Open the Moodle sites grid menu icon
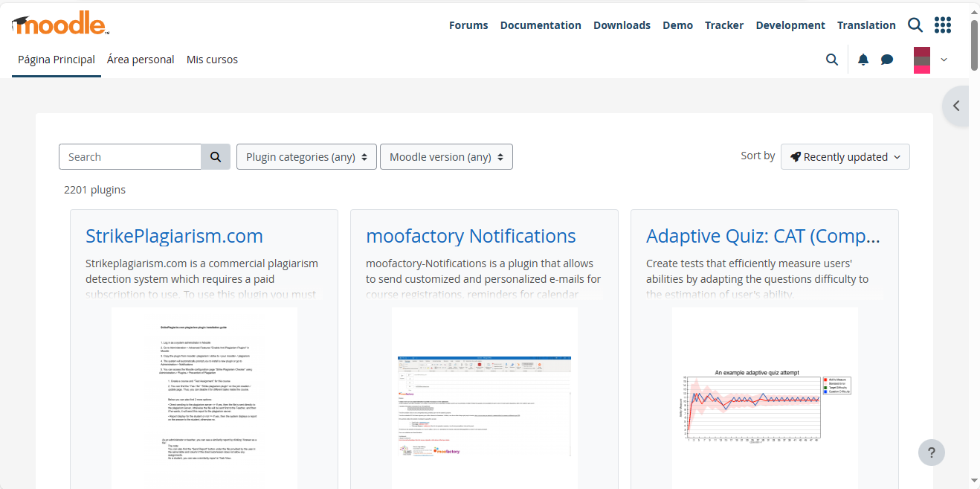 tap(943, 25)
